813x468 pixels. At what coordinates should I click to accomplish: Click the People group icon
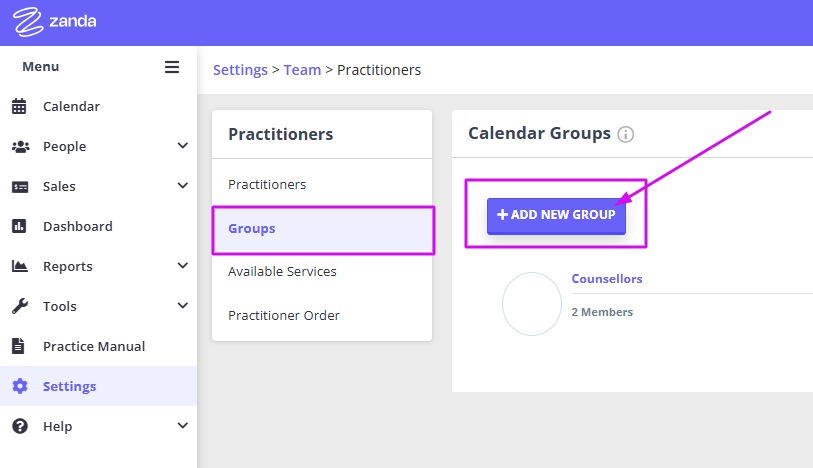[x=20, y=147]
